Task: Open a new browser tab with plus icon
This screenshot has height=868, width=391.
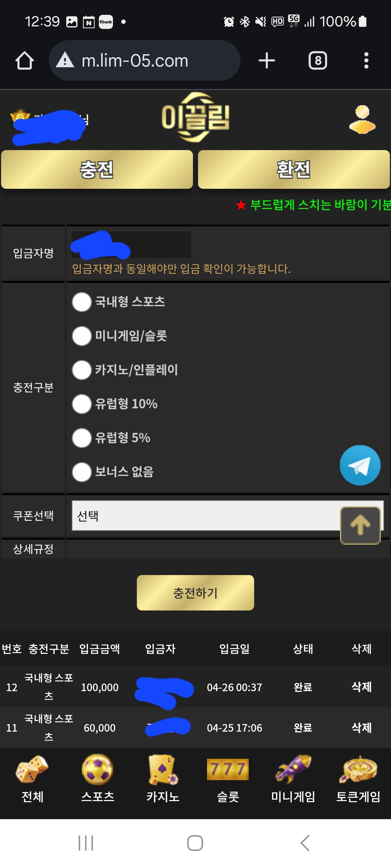Action: pos(267,60)
